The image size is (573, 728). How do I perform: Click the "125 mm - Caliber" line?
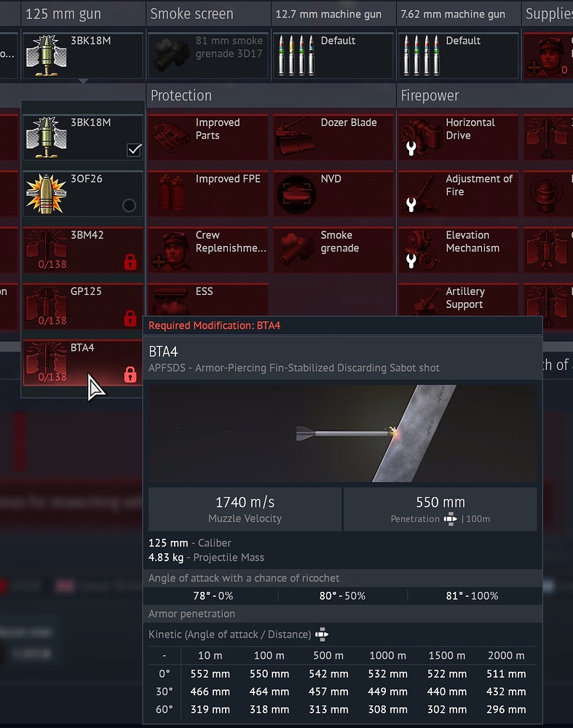coord(189,543)
